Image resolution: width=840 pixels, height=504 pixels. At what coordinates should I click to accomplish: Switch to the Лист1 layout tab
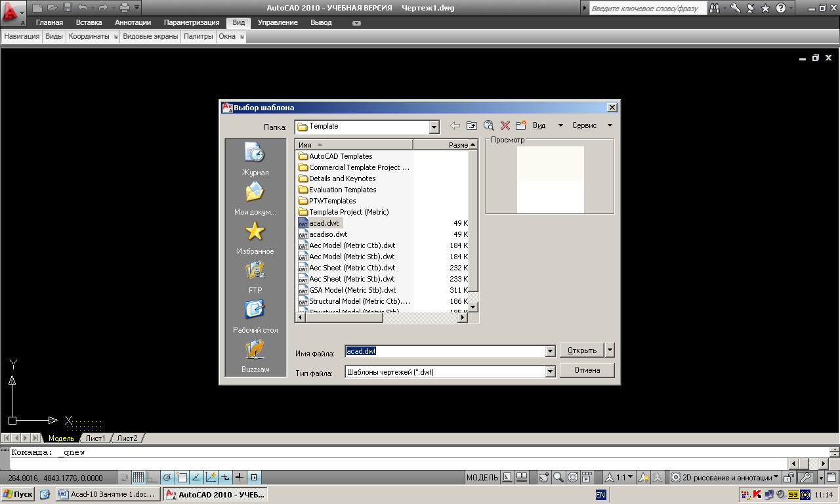95,438
